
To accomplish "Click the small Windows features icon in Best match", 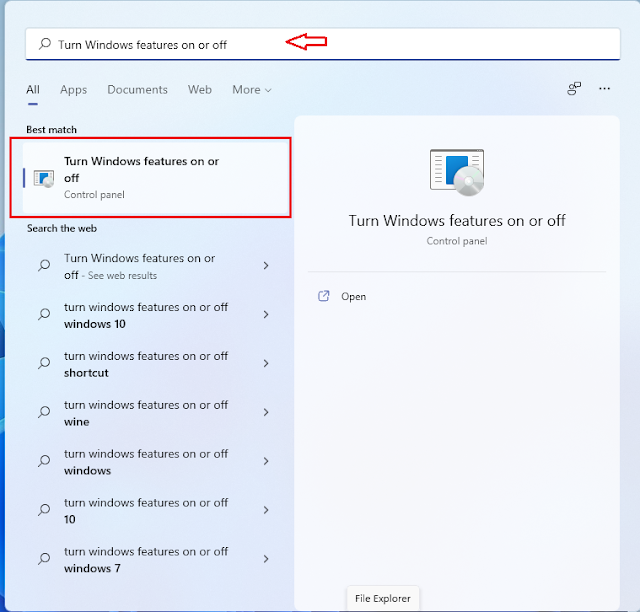I will tap(44, 178).
